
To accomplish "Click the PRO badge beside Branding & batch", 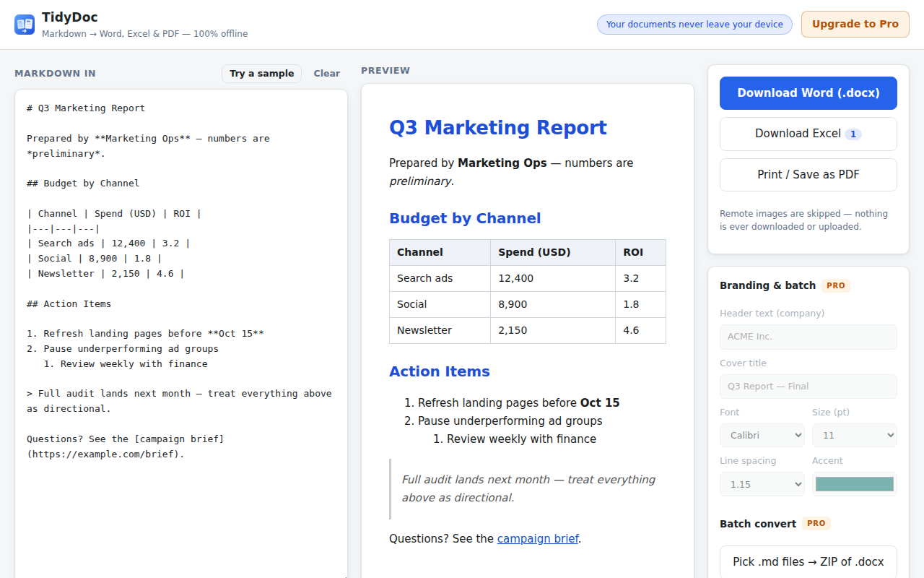I will 836,285.
